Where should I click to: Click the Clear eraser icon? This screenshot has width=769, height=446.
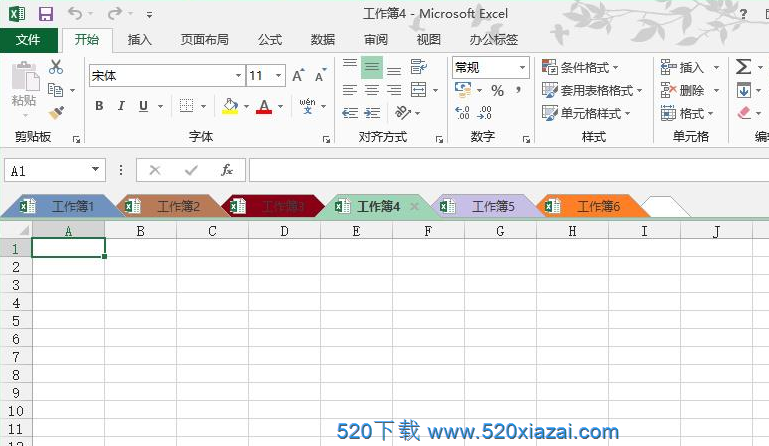[743, 113]
